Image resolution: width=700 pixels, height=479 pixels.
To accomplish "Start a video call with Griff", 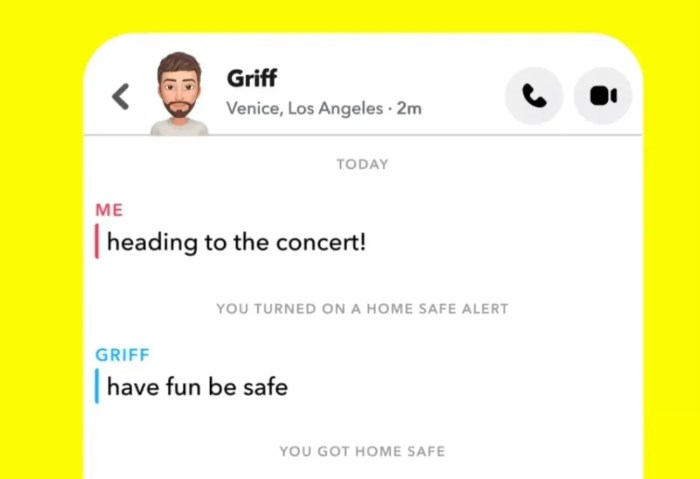I will coord(603,96).
